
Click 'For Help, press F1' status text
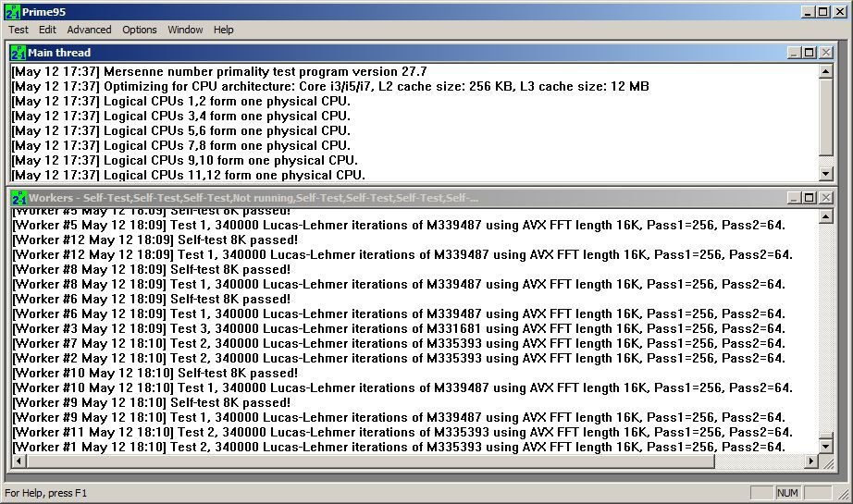[45, 493]
